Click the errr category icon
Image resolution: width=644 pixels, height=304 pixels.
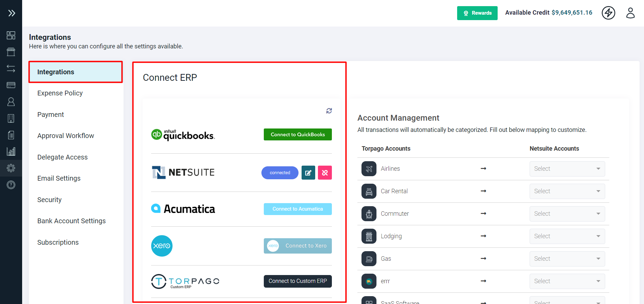pos(369,281)
